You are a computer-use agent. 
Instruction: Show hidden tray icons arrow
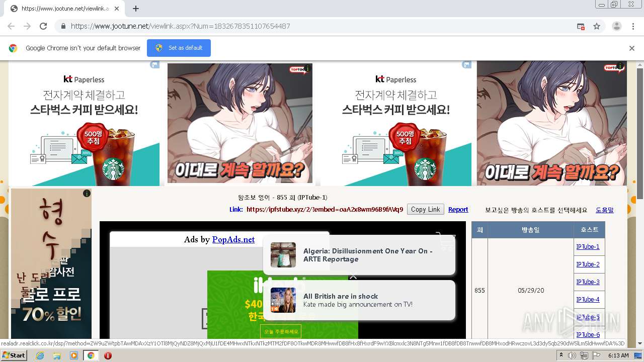pyautogui.click(x=561, y=355)
